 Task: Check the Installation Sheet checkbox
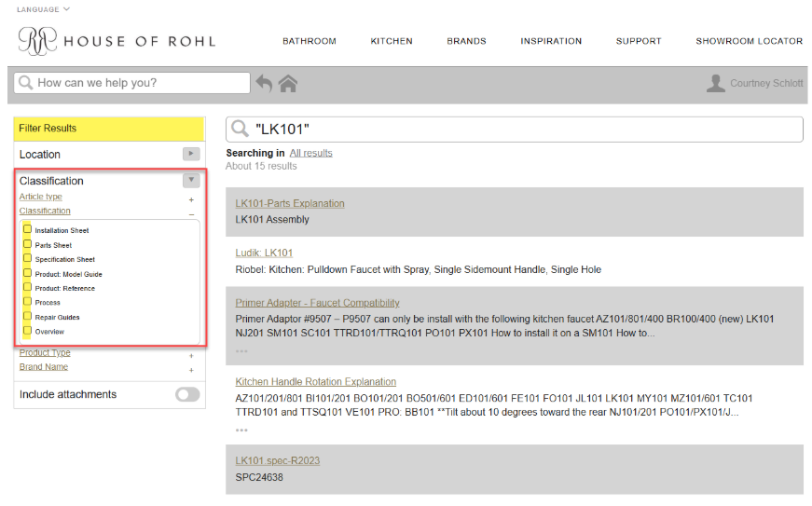click(x=28, y=229)
